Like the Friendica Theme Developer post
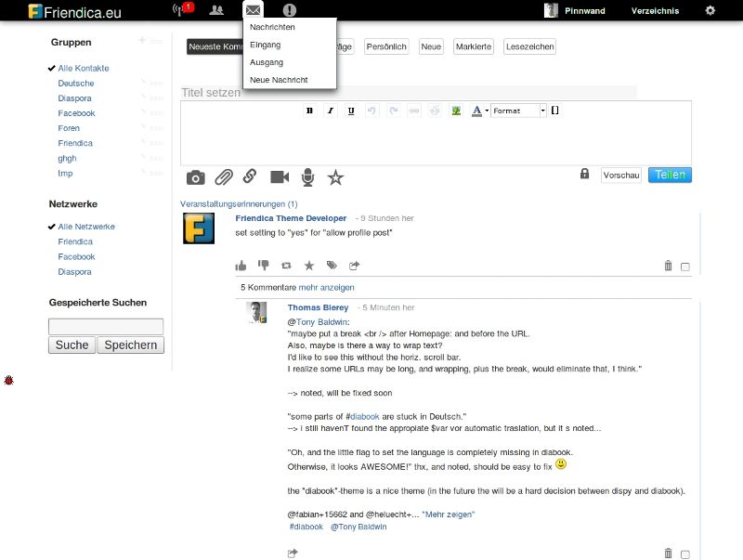Viewport: 743px width, 560px height. click(241, 266)
